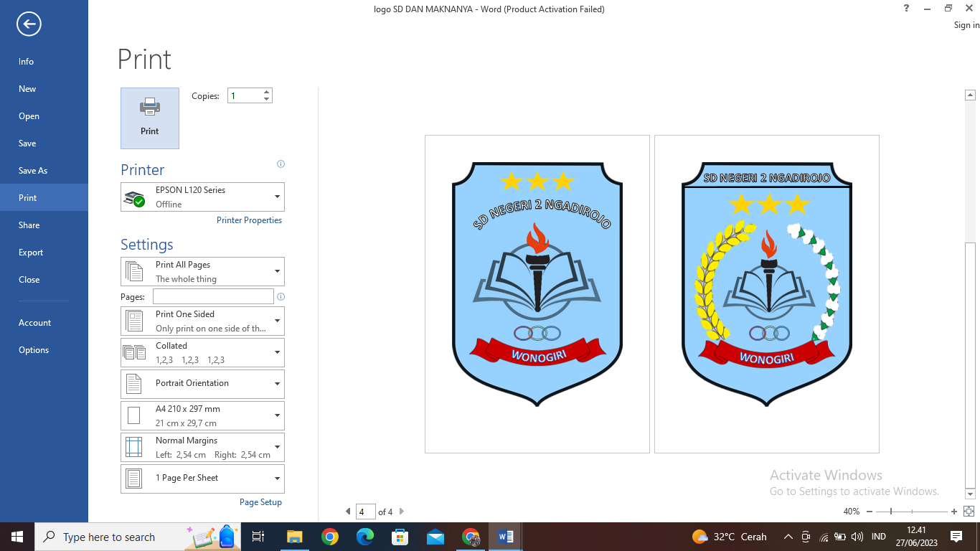Open the notification center icon

pos(956,537)
